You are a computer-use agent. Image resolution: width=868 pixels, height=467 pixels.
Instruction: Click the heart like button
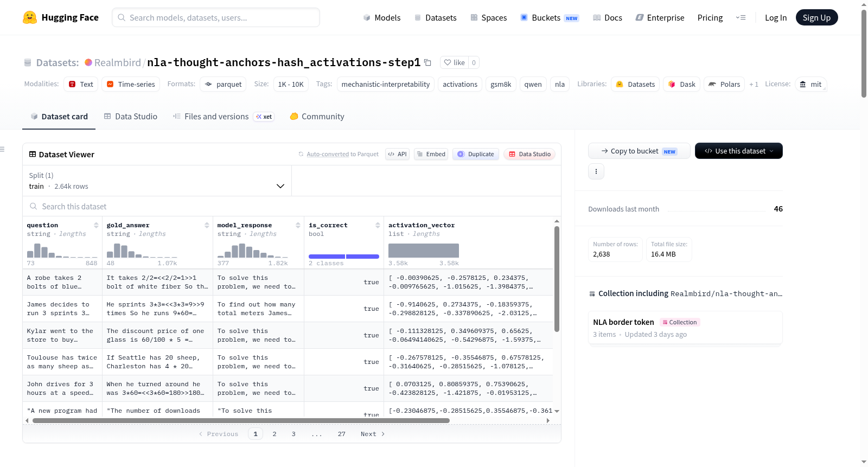coord(454,62)
